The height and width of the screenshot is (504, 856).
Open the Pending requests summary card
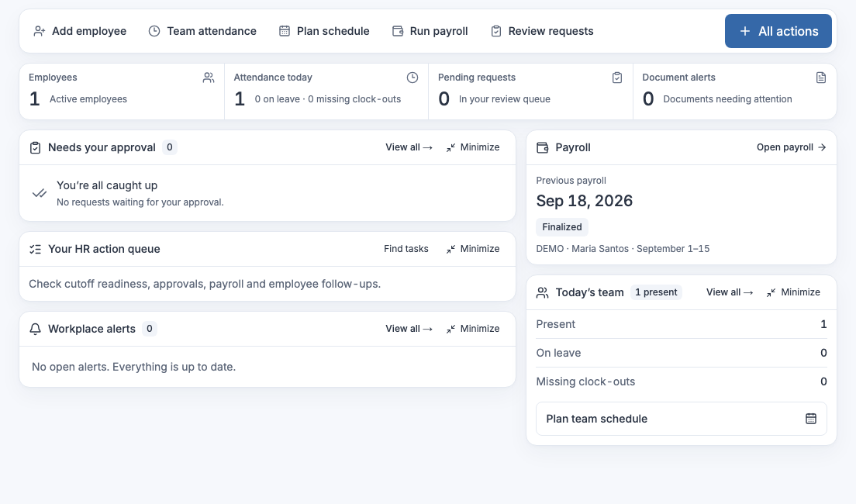pos(530,91)
